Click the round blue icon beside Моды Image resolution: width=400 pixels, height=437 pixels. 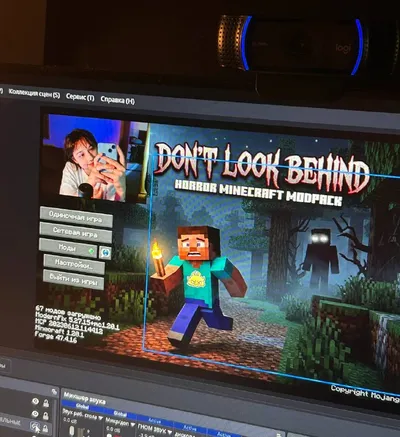tap(105, 253)
